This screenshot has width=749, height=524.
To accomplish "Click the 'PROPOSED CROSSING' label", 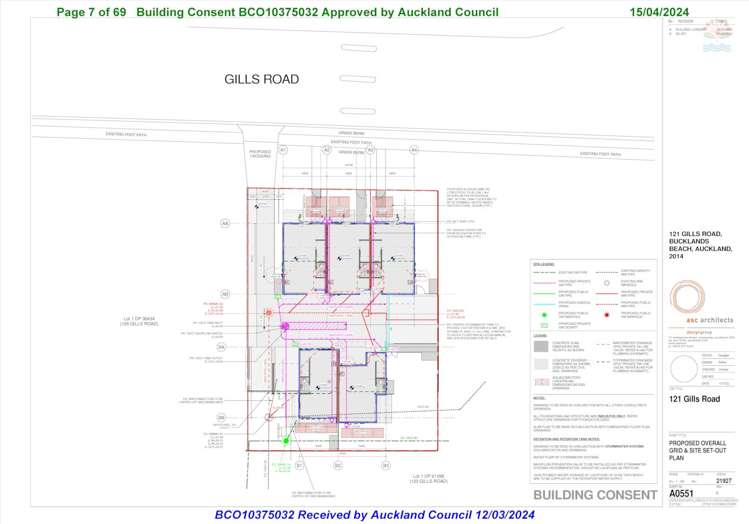I will pos(260,154).
